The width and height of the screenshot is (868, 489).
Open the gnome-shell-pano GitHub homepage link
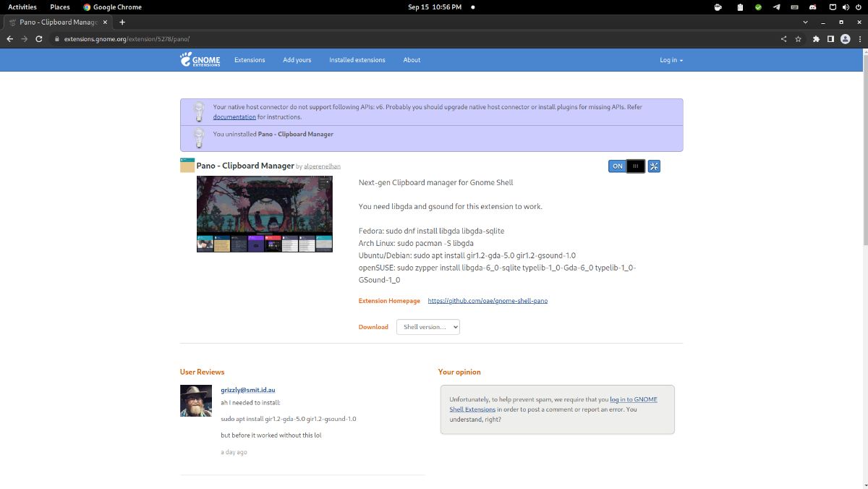point(488,300)
